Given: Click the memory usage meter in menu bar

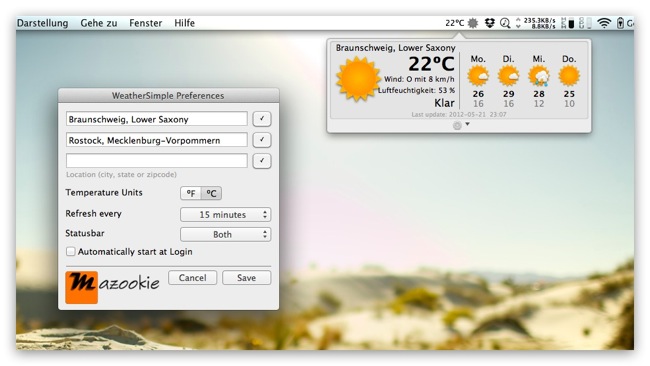Looking at the screenshot, I should [x=568, y=23].
